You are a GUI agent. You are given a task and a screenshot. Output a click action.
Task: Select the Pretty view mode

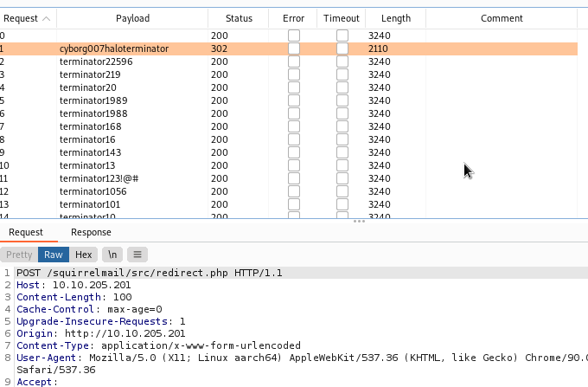19,255
